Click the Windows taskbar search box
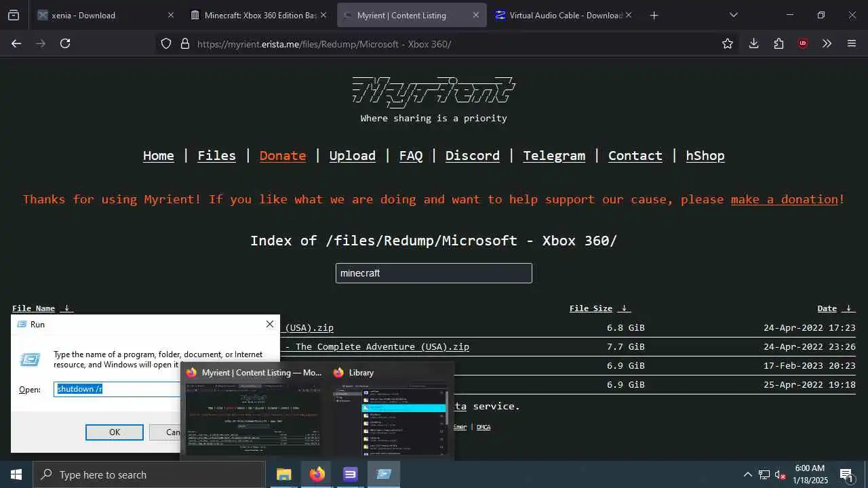 click(x=149, y=474)
